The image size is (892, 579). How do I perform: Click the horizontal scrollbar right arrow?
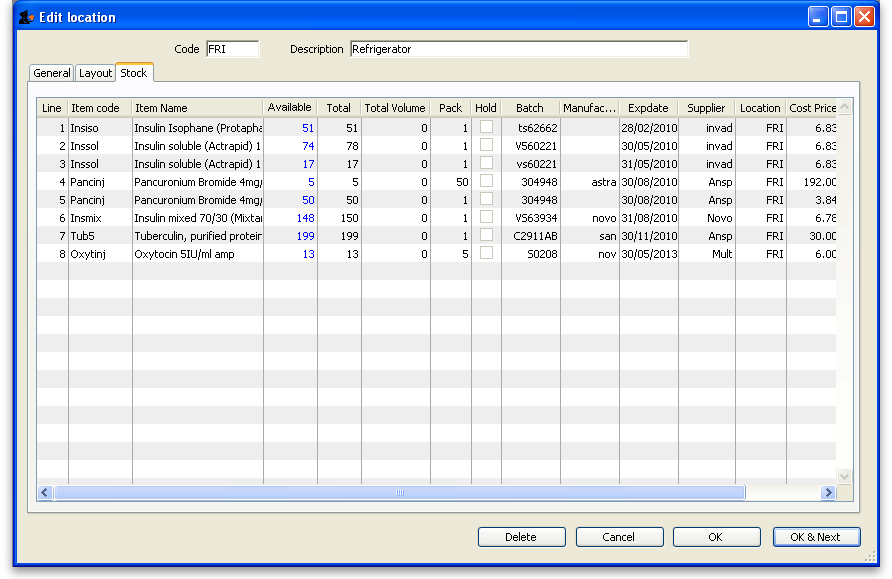[828, 492]
